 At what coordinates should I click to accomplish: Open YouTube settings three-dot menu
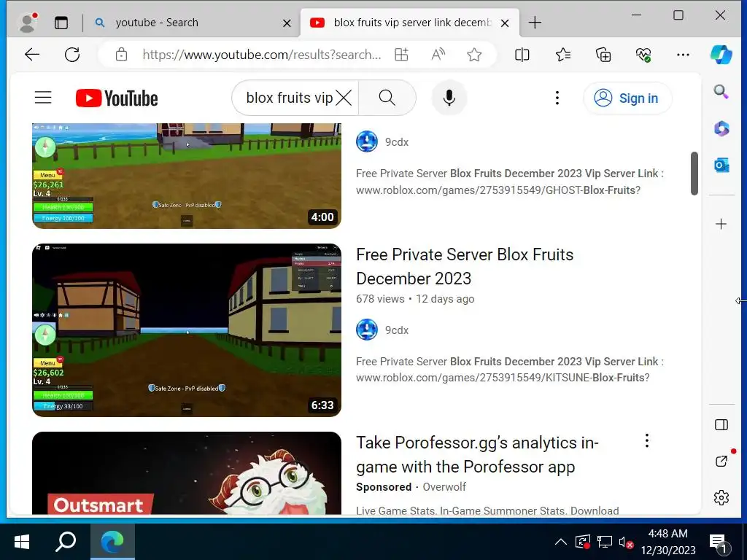tap(557, 98)
